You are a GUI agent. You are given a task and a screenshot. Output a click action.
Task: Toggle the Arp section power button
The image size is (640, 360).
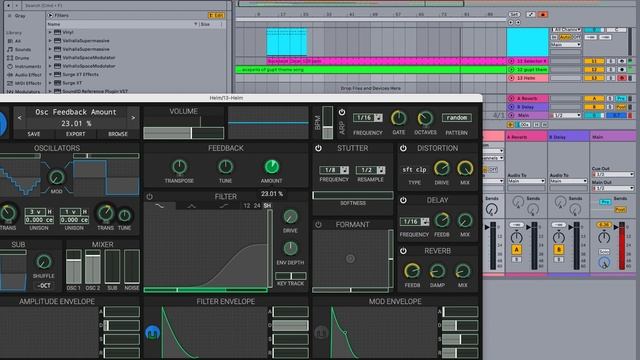[x=342, y=112]
